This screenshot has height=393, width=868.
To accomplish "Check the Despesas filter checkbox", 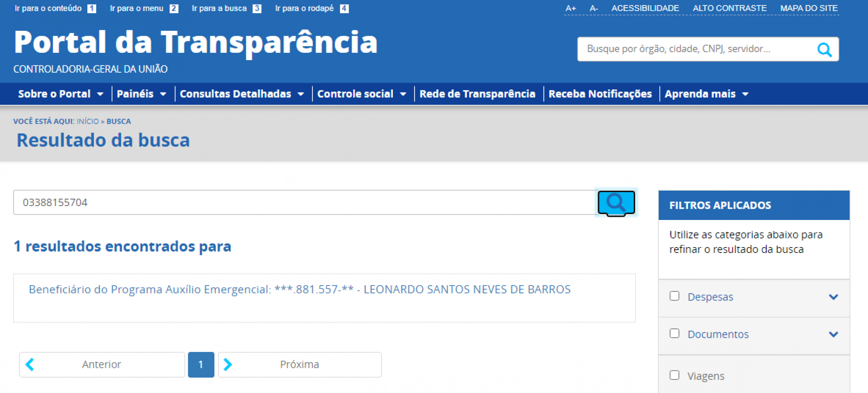I will click(x=675, y=296).
